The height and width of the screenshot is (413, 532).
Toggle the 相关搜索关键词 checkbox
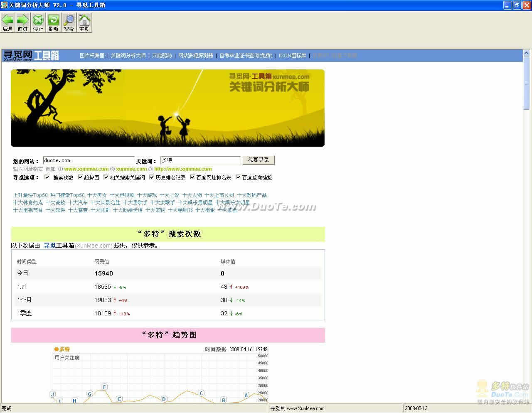(106, 177)
